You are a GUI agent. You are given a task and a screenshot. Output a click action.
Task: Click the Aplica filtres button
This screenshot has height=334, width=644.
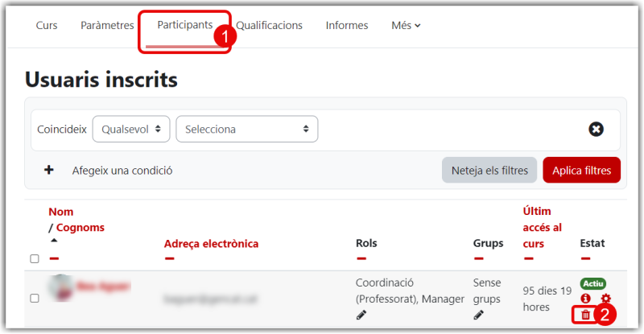581,170
